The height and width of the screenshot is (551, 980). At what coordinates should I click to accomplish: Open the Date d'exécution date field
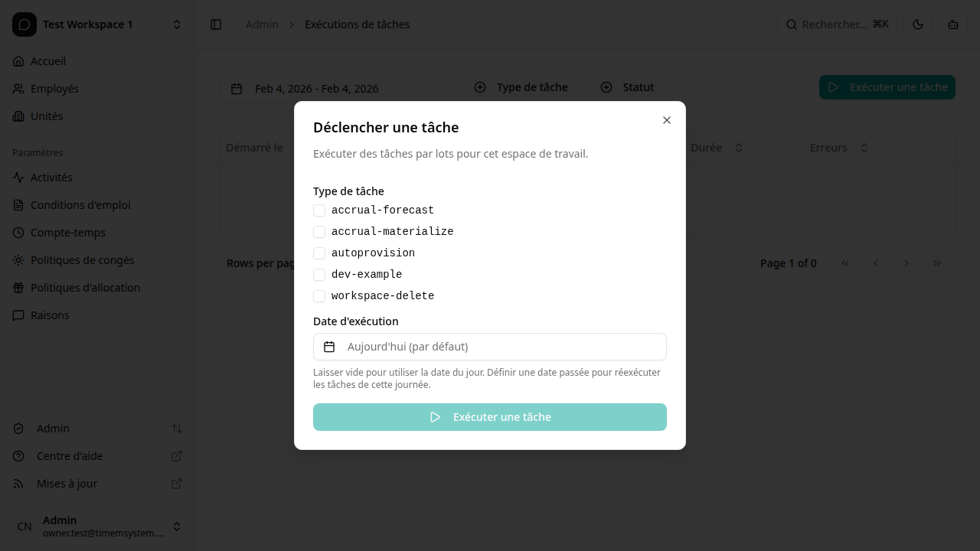coord(490,347)
